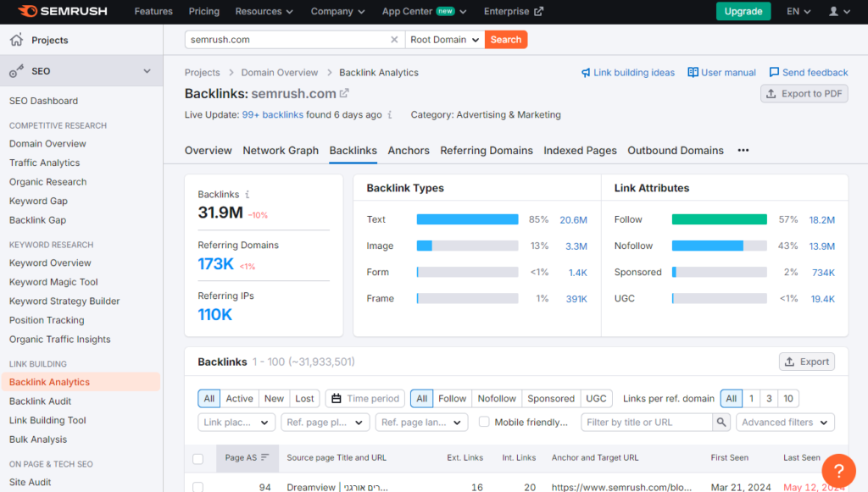Switch to Overview tab

tap(209, 151)
